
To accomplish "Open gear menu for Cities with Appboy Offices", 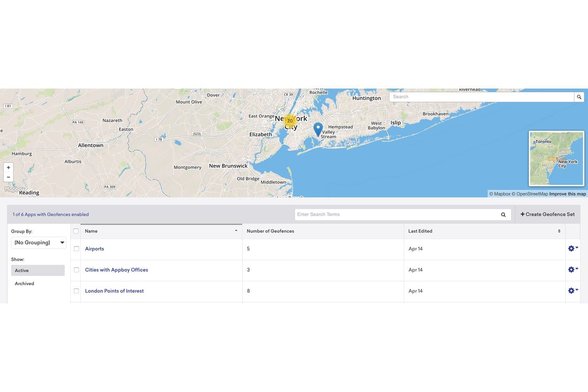I will pos(573,270).
